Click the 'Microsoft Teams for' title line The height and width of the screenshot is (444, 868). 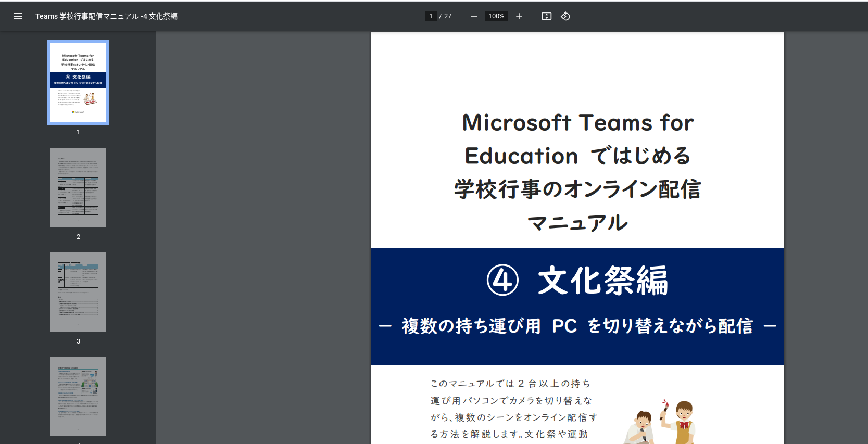coord(577,123)
